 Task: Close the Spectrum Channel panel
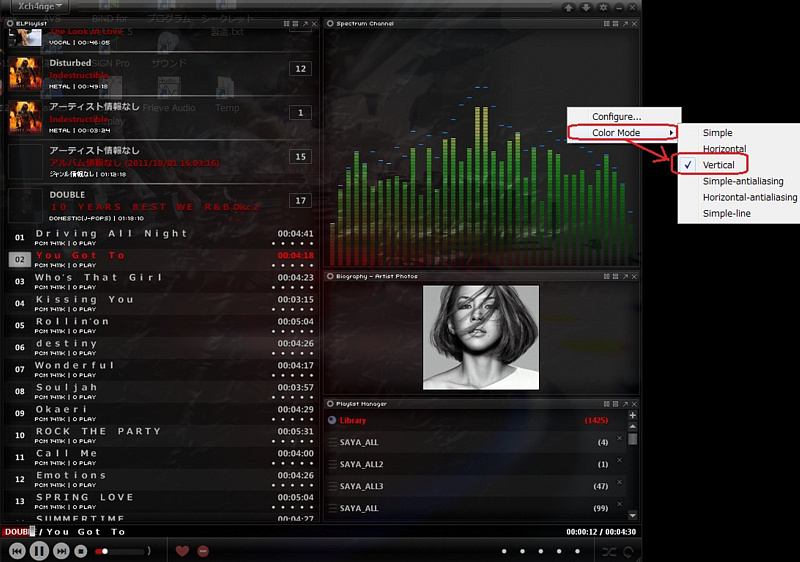(634, 24)
